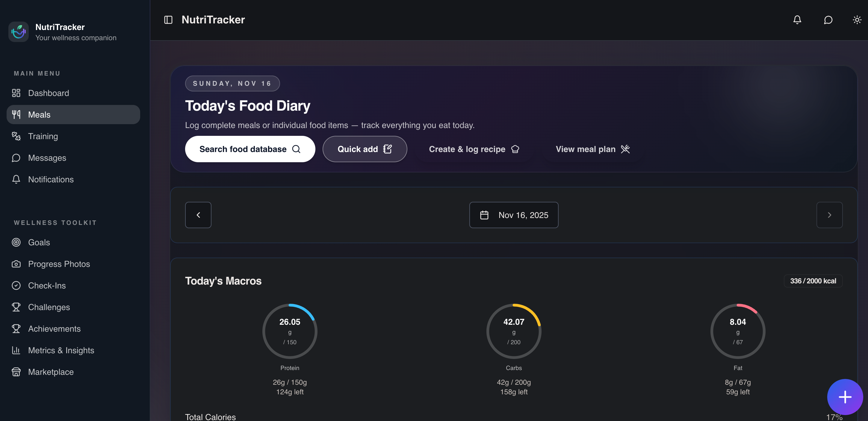This screenshot has width=868, height=421.
Task: Open the Meals section in the sidebar
Action: (x=39, y=114)
